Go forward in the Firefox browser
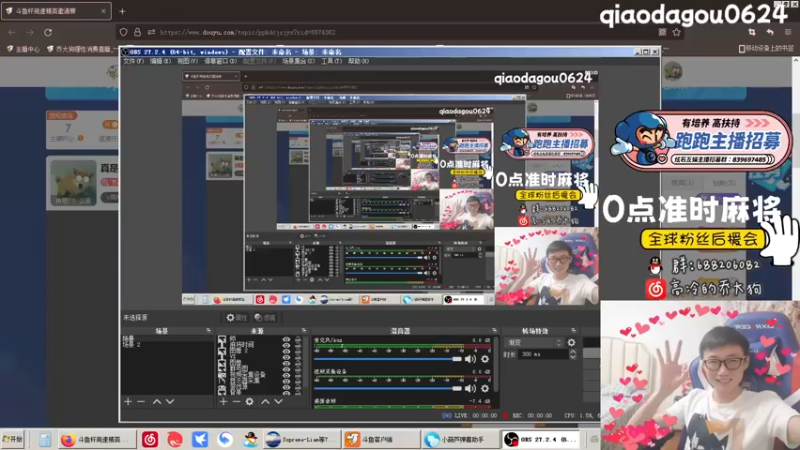 30,32
